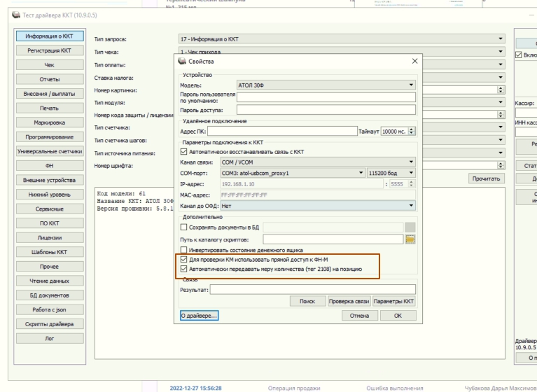Adjust the Таймаут spinner arrows
This screenshot has height=392, width=537.
click(x=412, y=131)
